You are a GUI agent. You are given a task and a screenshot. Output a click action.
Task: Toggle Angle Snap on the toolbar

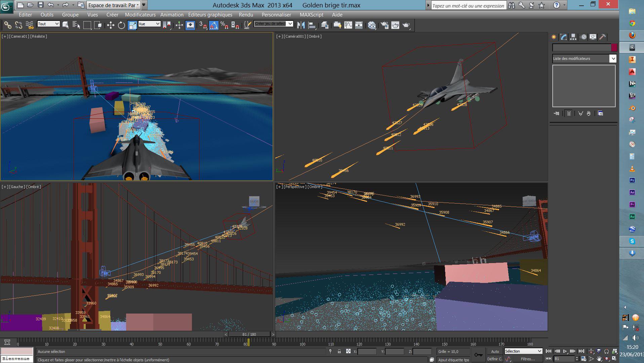[214, 25]
